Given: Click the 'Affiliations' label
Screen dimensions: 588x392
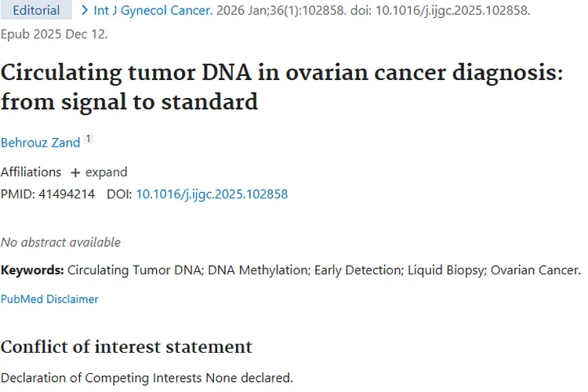Looking at the screenshot, I should pyautogui.click(x=31, y=172).
